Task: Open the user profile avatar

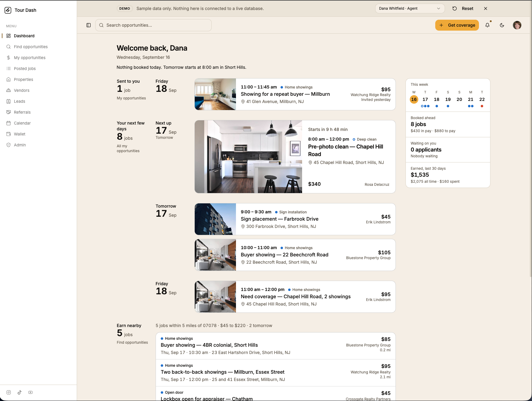Action: point(517,25)
